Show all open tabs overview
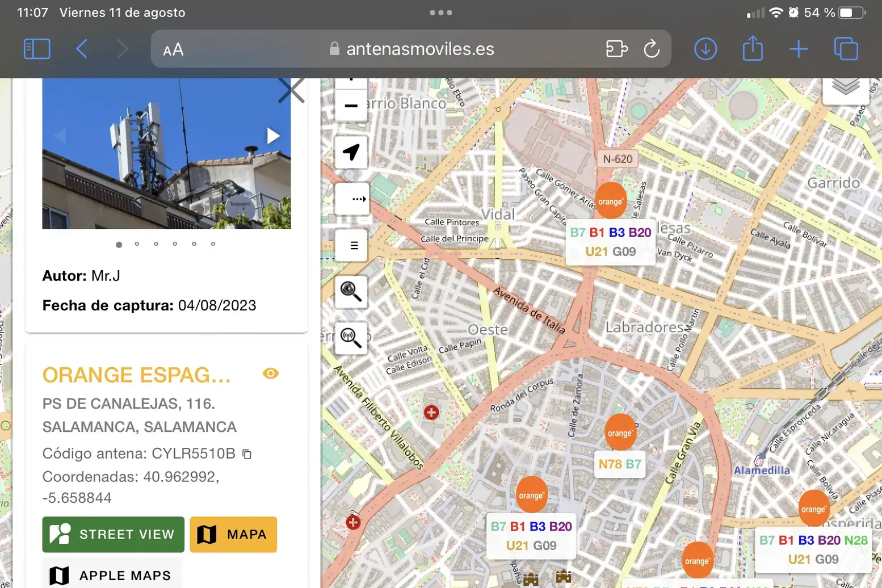 click(846, 49)
